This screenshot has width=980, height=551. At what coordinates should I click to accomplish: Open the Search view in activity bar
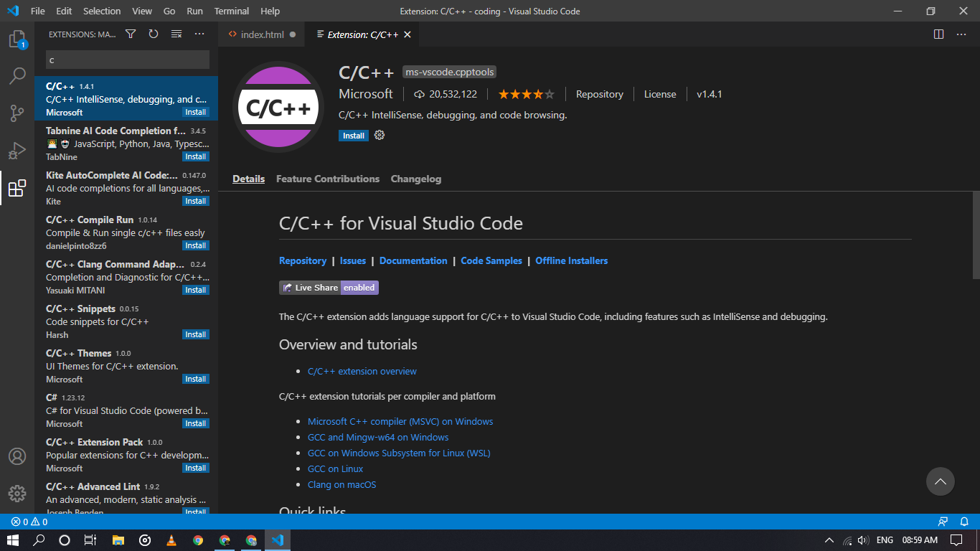click(17, 76)
